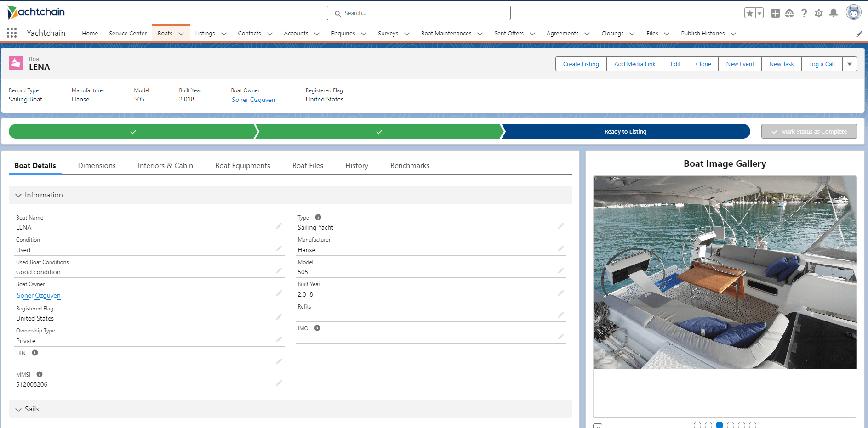Collapse the Information section

pos(18,195)
